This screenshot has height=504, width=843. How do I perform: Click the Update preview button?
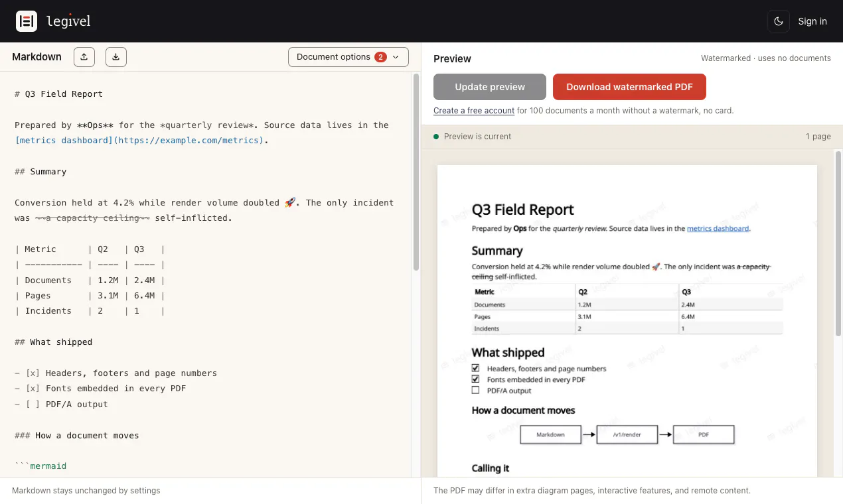click(490, 87)
